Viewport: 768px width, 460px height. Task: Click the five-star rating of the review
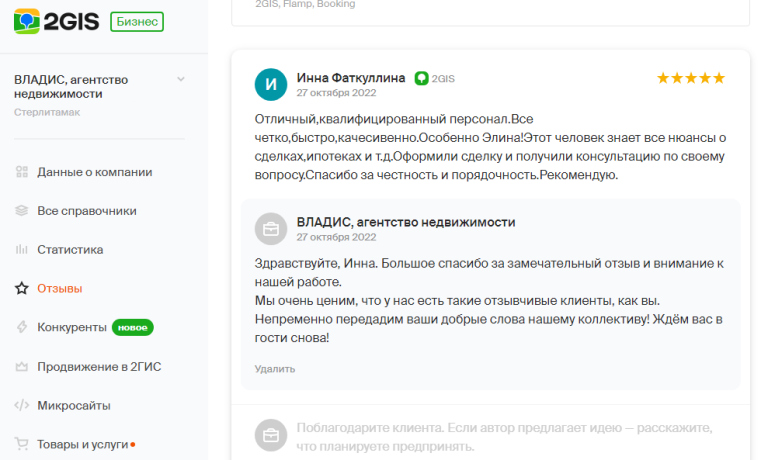[691, 78]
